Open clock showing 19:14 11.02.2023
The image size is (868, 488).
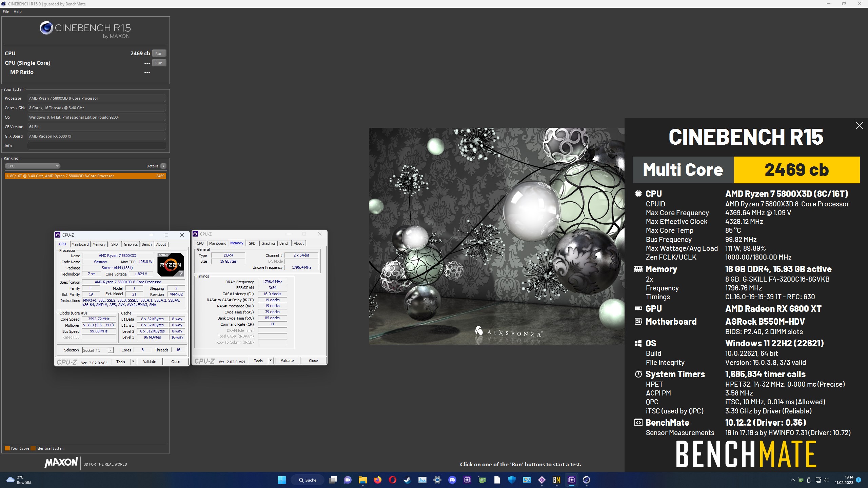pos(844,480)
